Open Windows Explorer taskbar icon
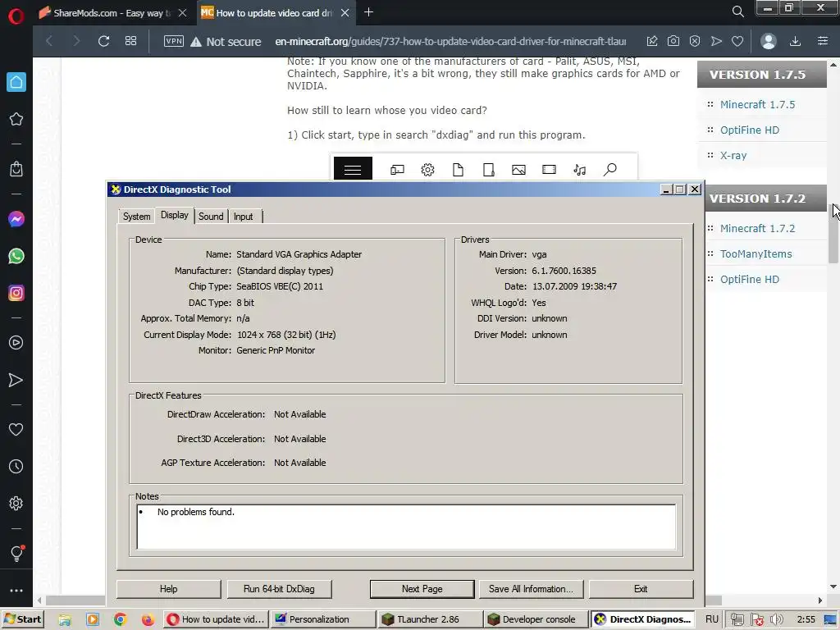This screenshot has width=840, height=630. tap(65, 619)
